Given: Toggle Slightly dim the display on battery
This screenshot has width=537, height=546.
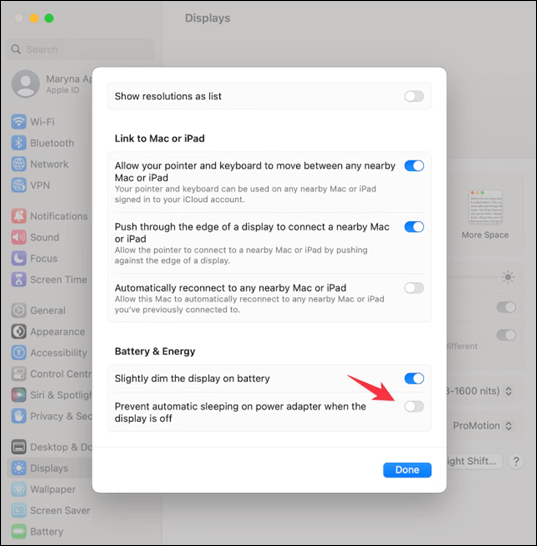Looking at the screenshot, I should coord(414,379).
